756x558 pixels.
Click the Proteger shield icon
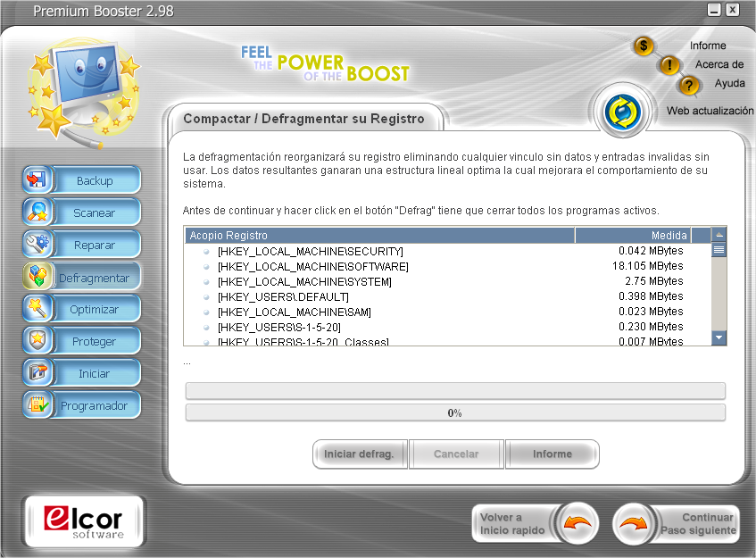click(37, 340)
